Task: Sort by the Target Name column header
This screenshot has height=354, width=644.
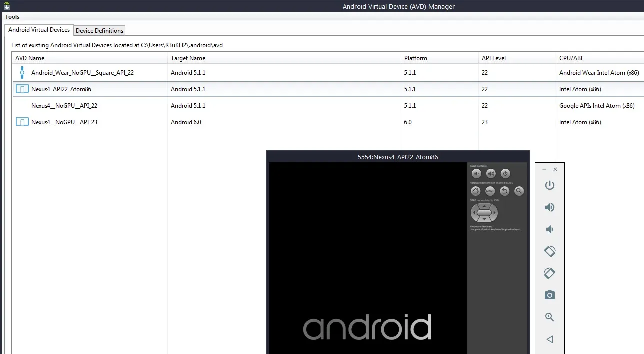Action: point(284,58)
